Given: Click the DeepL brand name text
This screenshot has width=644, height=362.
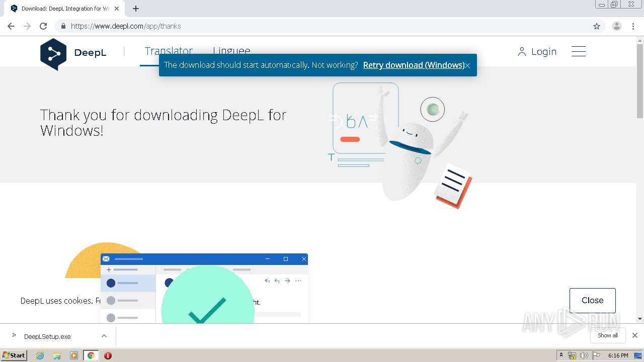Looking at the screenshot, I should click(90, 52).
